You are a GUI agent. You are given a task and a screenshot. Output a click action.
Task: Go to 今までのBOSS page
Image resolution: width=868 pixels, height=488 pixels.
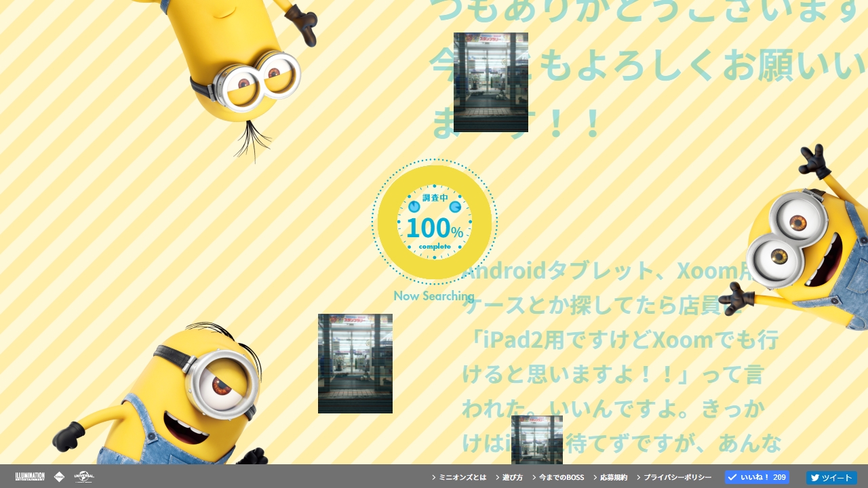558,477
